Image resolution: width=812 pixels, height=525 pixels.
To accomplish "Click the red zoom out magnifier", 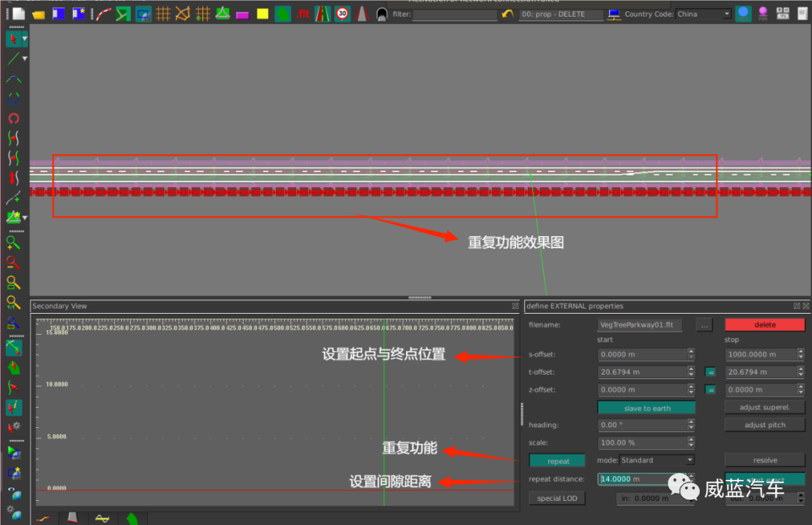I will coord(14,262).
